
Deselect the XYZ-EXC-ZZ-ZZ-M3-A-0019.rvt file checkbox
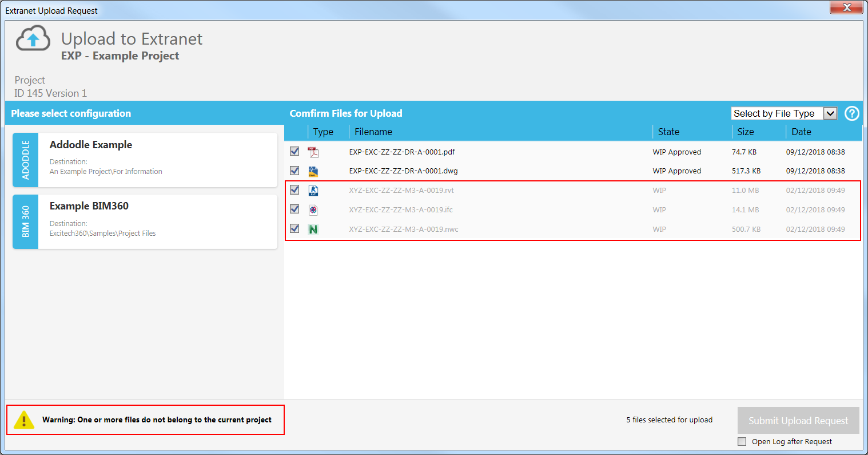(294, 190)
